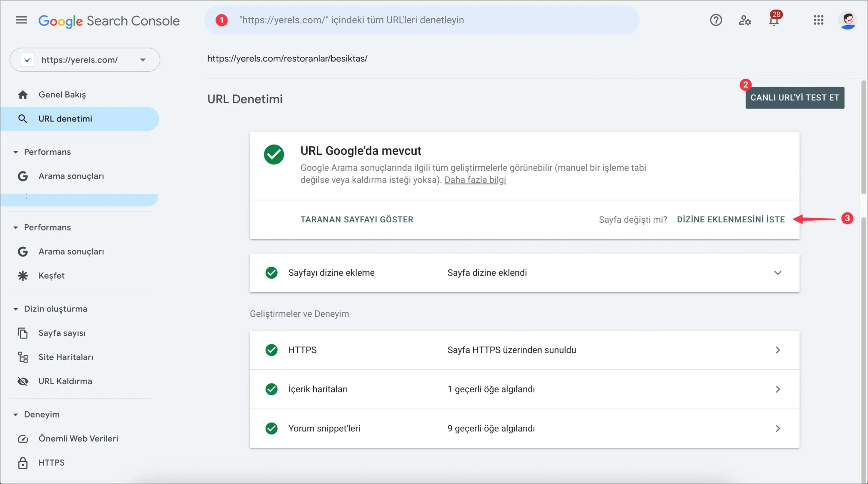Viewport: 868px width, 484px height.
Task: Follow the Daha fazla bilgi link
Action: pos(475,180)
